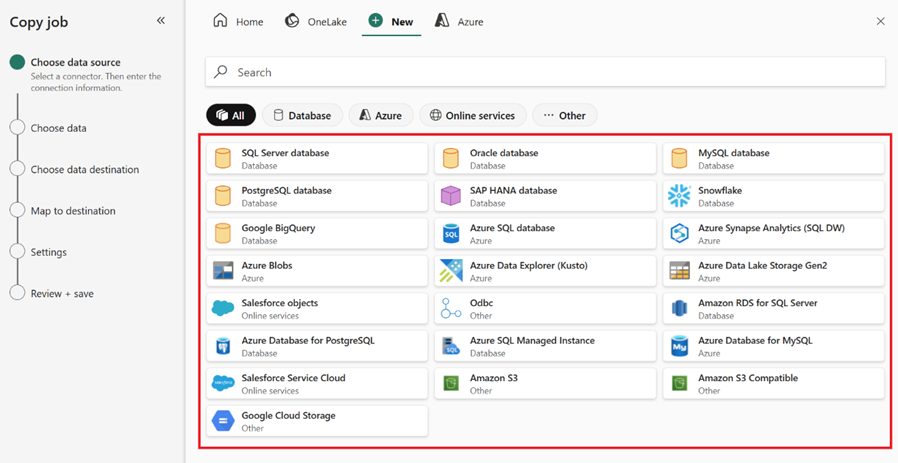Click into the Search connectors field
The image size is (898, 463).
coord(545,72)
